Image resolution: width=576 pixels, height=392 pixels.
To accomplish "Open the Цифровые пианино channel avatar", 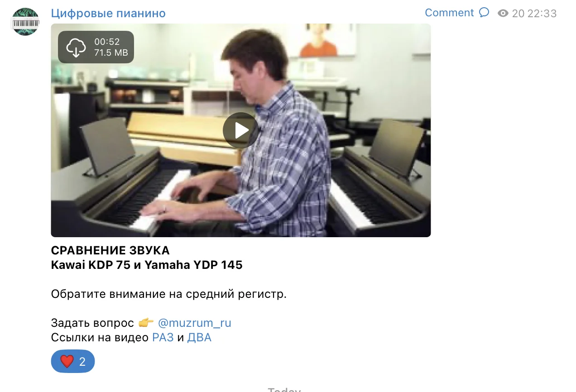I will tap(25, 21).
